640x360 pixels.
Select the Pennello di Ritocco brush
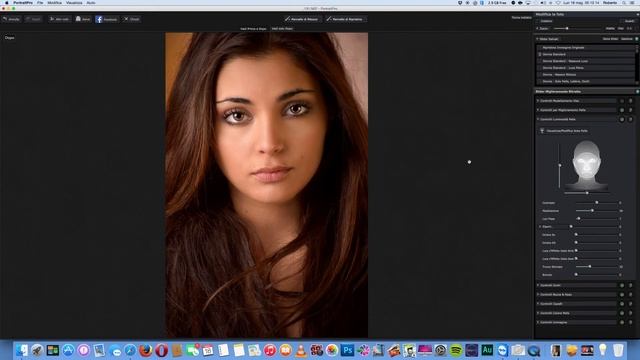coord(302,19)
